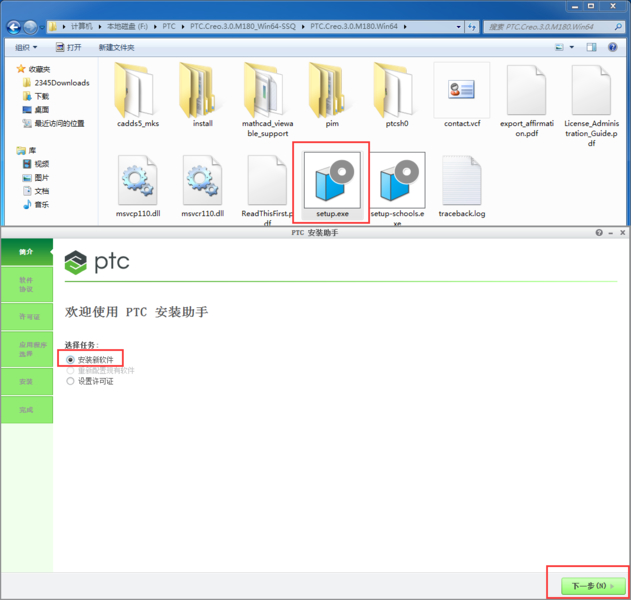Open 图片 library in the sidebar
631x600 pixels.
pyautogui.click(x=36, y=177)
